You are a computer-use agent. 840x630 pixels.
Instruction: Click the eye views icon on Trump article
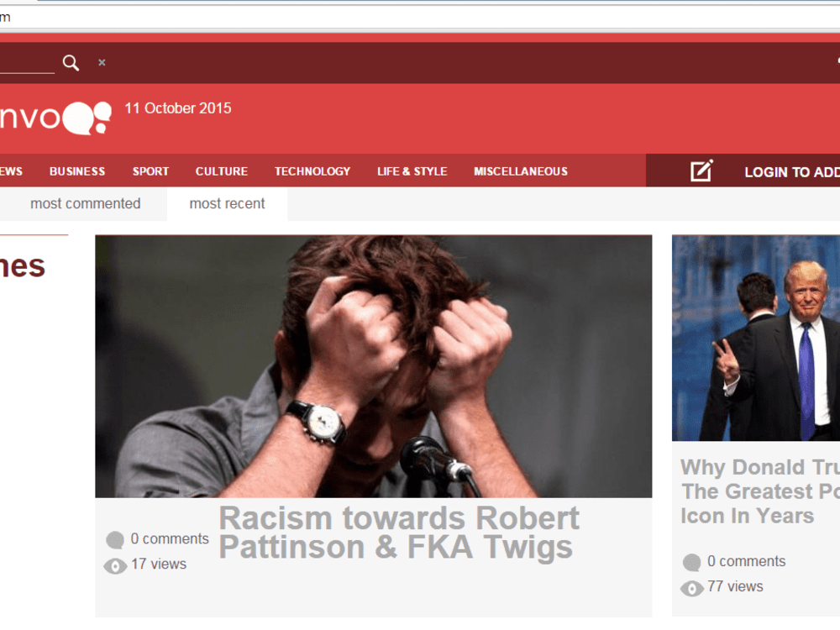click(691, 588)
